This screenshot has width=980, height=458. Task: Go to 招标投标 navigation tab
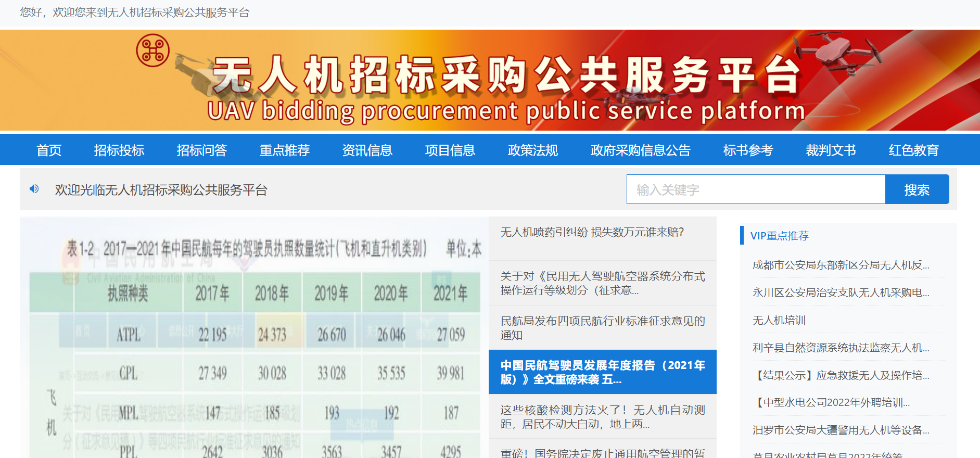[x=119, y=150]
